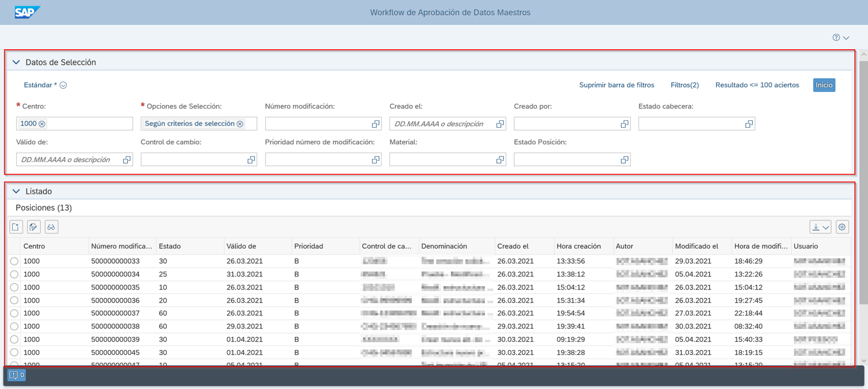Select the radio button for row 500000000038
This screenshot has height=389, width=868.
pyautogui.click(x=14, y=327)
